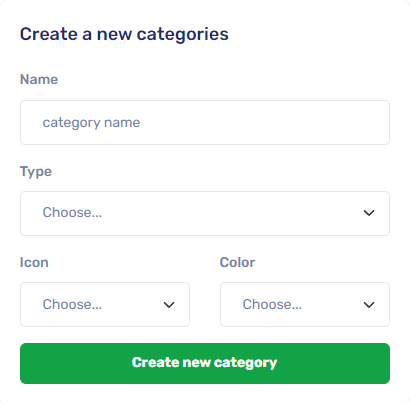
Task: Click 'Choose...' text under Icon
Action: click(72, 304)
